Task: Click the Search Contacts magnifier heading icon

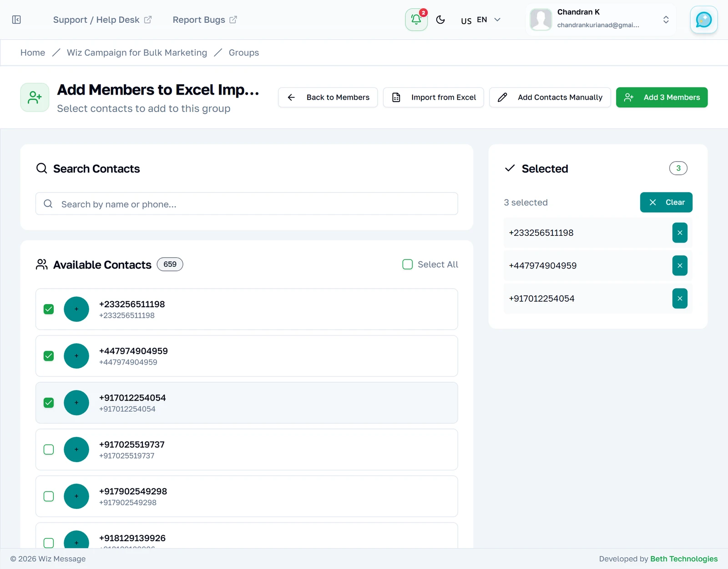Action: click(42, 168)
